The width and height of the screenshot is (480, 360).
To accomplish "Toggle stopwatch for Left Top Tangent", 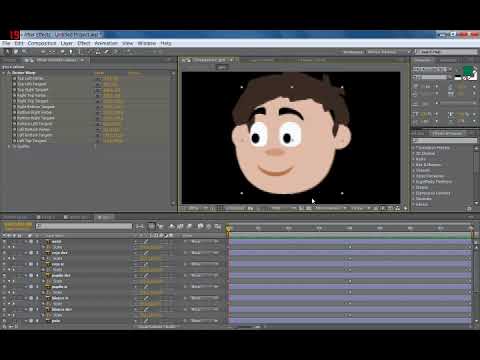I will point(14,141).
